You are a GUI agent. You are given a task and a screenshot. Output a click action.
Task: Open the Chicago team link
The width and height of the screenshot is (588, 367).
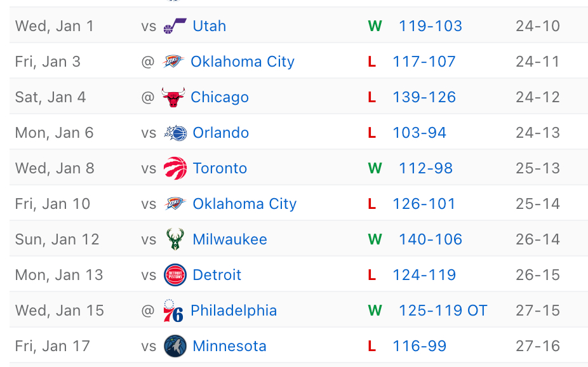[x=220, y=97]
